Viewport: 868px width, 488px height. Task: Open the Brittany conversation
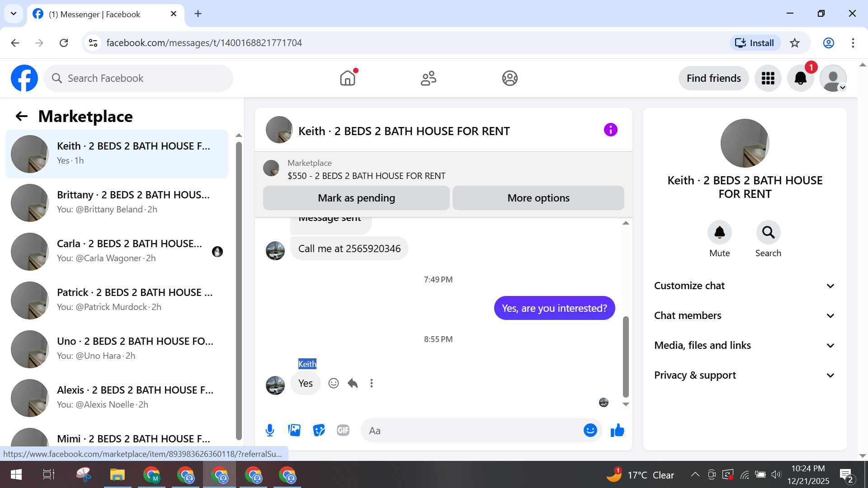117,202
